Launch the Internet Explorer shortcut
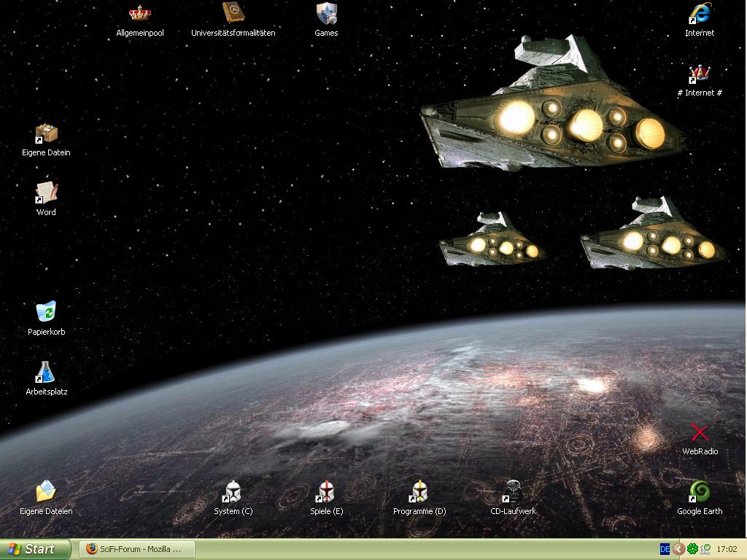Image resolution: width=747 pixels, height=560 pixels. coord(700,14)
